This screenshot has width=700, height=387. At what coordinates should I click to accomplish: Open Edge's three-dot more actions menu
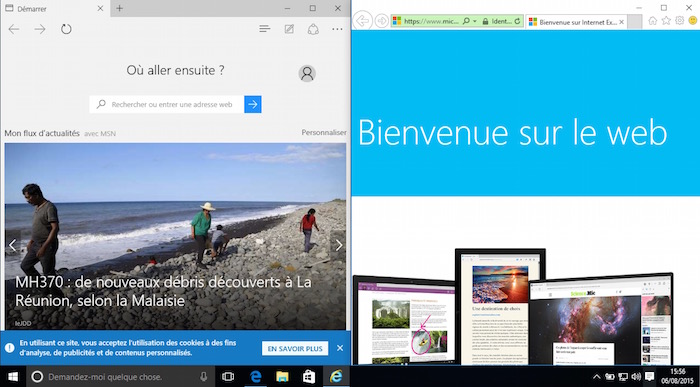click(x=337, y=29)
